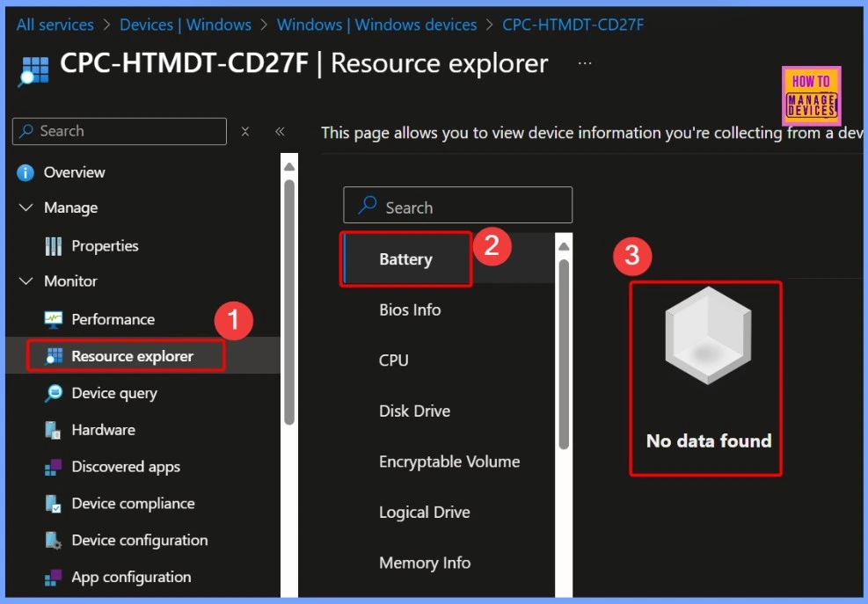Screen dimensions: 868x604
Task: Click the Overview info icon
Action: [26, 172]
